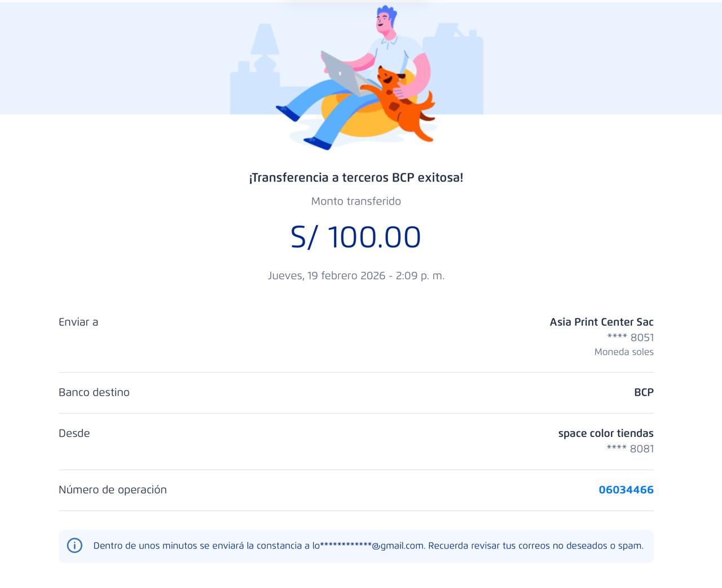Click the operation number 06034466 link
The width and height of the screenshot is (722, 588).
pyautogui.click(x=626, y=489)
